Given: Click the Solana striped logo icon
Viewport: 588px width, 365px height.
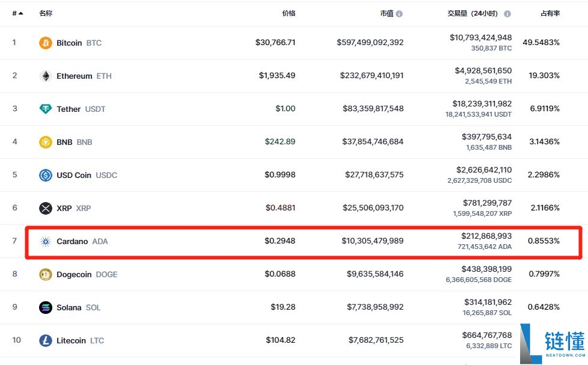Looking at the screenshot, I should tap(45, 307).
